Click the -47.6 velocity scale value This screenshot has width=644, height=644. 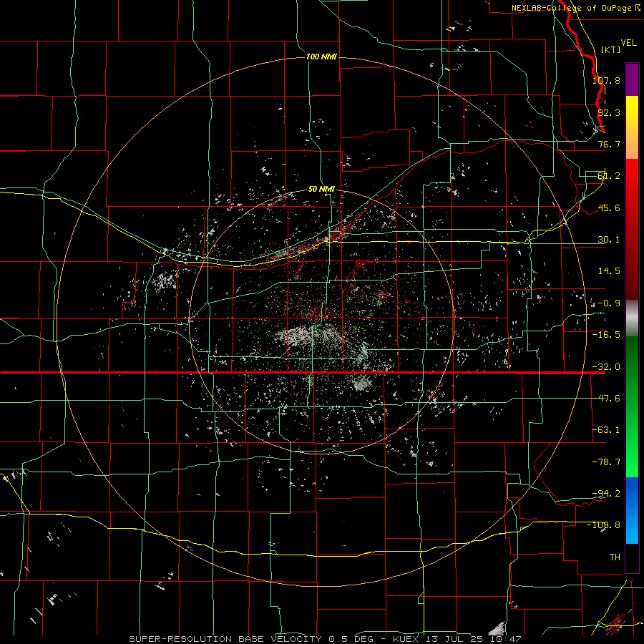pyautogui.click(x=606, y=399)
